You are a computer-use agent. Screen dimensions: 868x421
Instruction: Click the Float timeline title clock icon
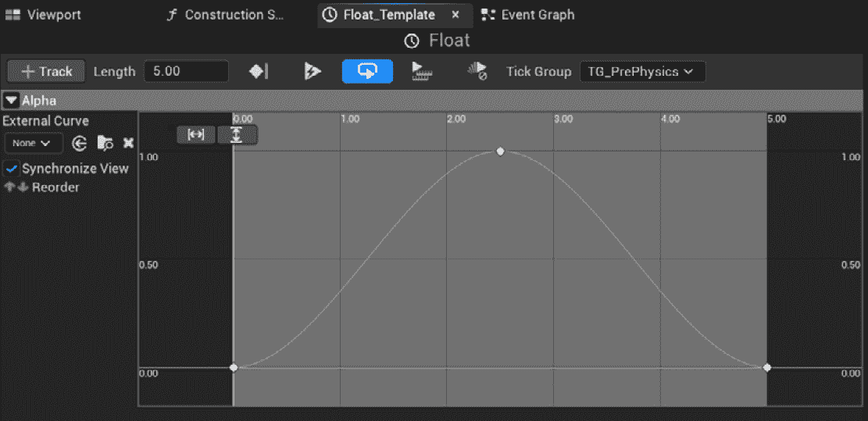412,41
